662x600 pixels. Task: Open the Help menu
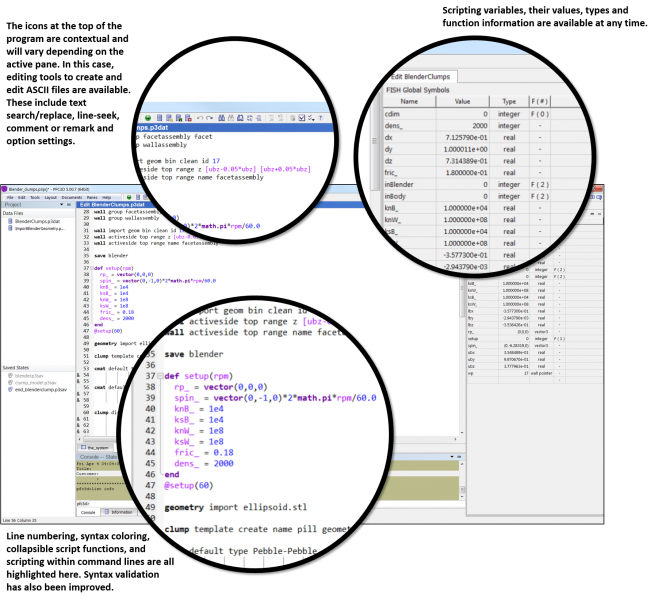pos(107,197)
